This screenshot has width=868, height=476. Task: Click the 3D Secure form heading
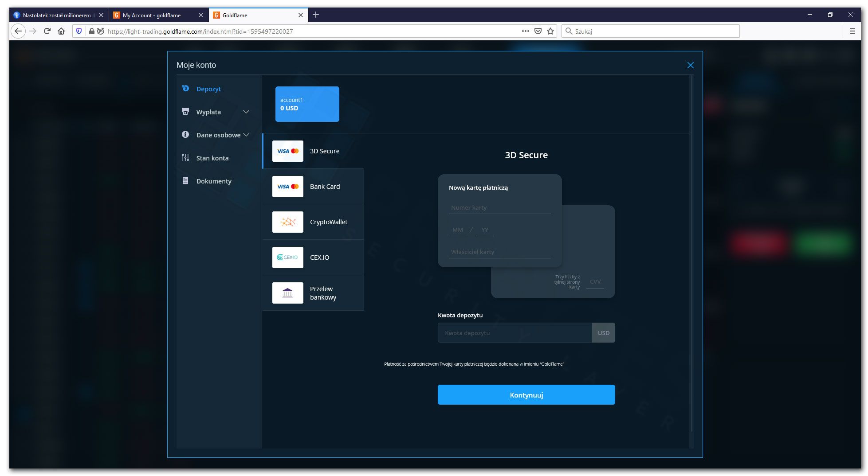(x=526, y=155)
